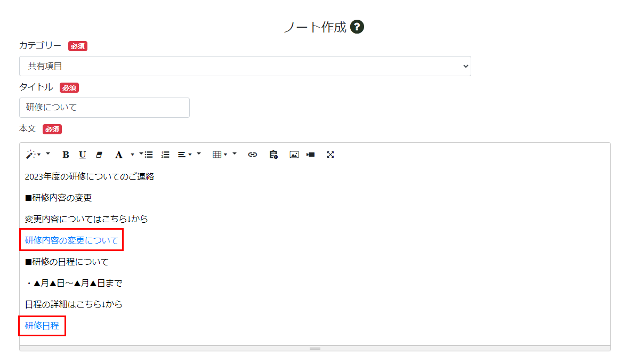Image resolution: width=629 pixels, height=364 pixels.
Task: Click the insert link icon
Action: [x=253, y=155]
